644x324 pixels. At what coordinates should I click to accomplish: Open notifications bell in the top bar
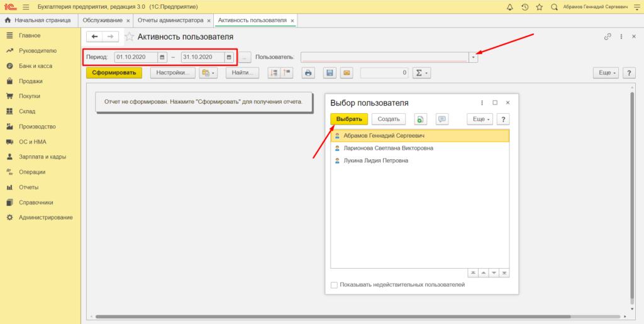click(x=509, y=7)
